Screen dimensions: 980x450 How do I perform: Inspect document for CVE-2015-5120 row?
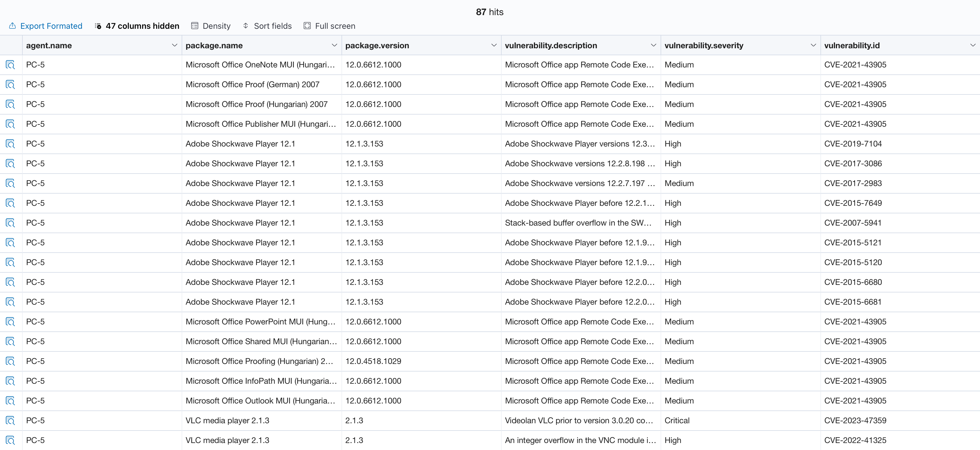tap(10, 262)
